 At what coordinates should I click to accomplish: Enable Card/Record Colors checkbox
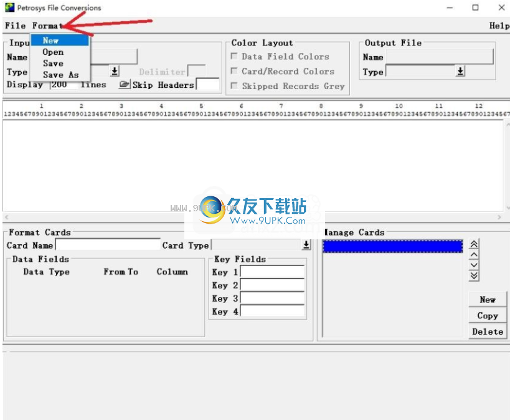[234, 70]
